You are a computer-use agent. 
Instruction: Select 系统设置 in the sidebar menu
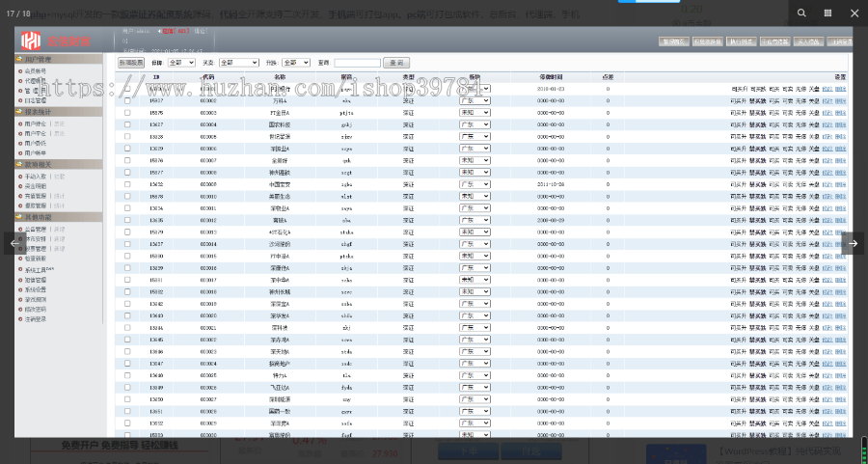click(x=35, y=289)
